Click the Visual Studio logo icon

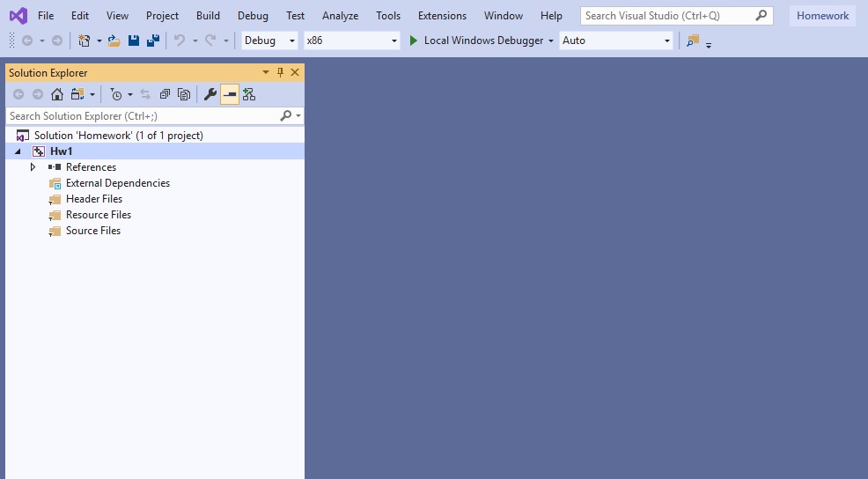coord(18,16)
